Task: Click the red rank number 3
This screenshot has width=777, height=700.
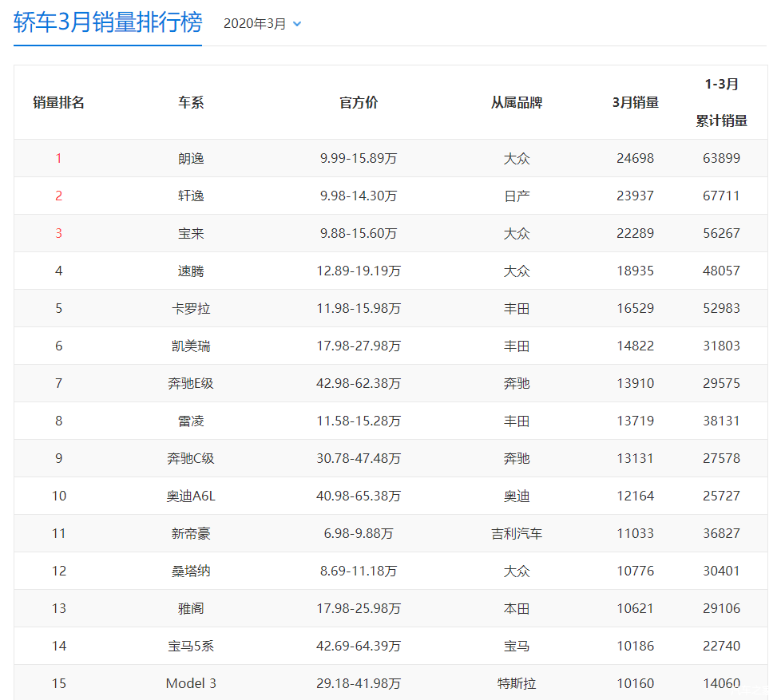Action: tap(58, 233)
